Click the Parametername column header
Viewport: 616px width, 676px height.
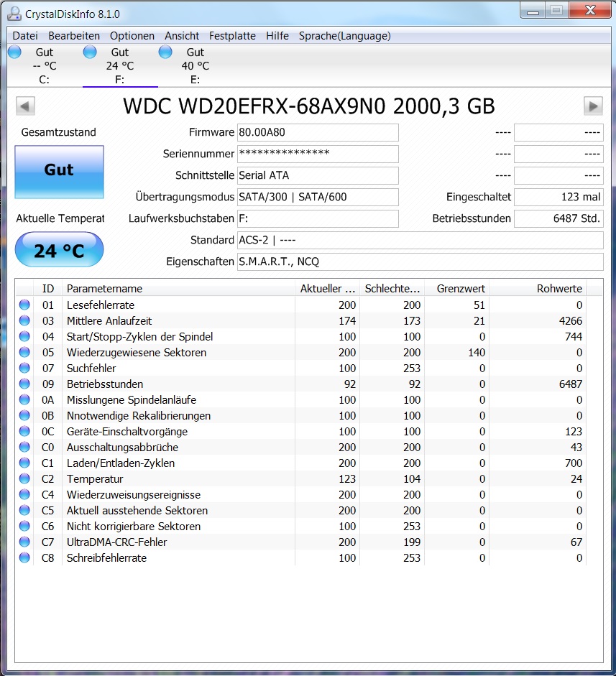178,288
